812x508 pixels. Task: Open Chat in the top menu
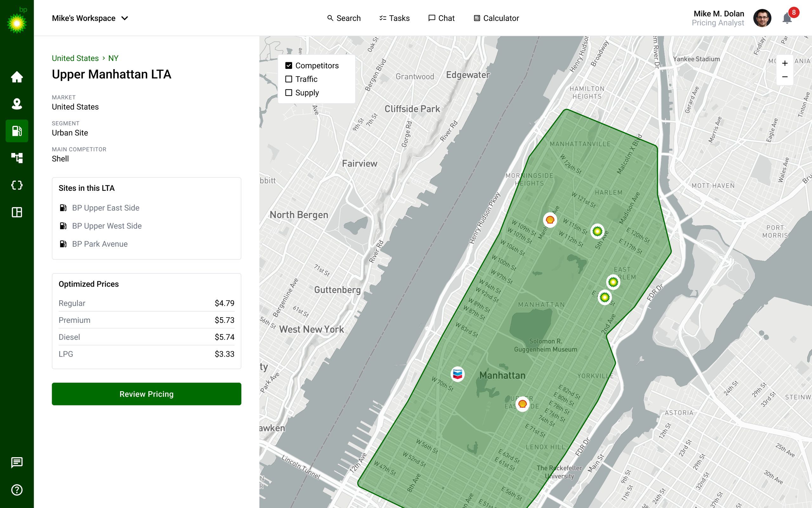click(441, 18)
